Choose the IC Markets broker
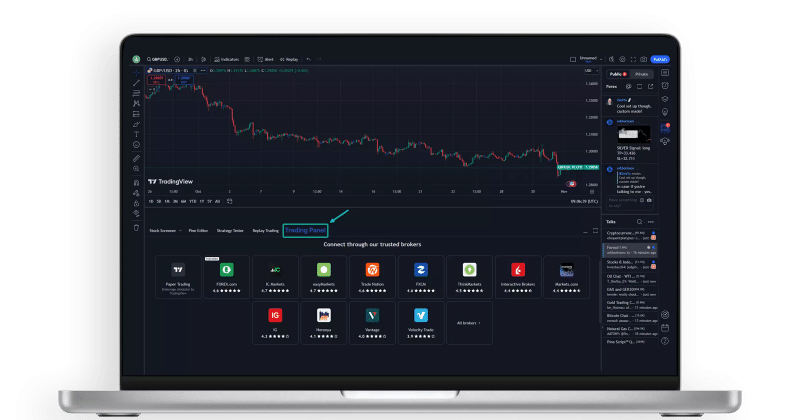Viewport: 800px width, 420px height. (x=275, y=277)
